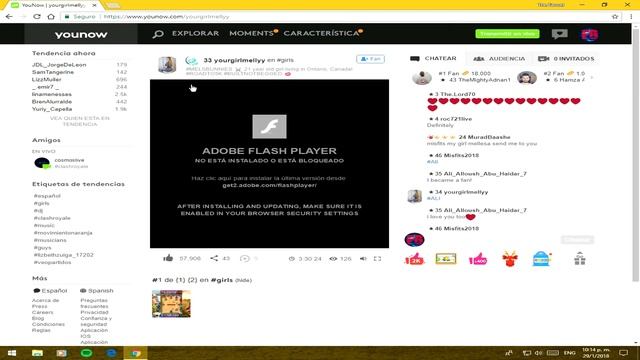Click the green Transmitir en vivo button
The height and width of the screenshot is (360, 640).
pyautogui.click(x=507, y=34)
